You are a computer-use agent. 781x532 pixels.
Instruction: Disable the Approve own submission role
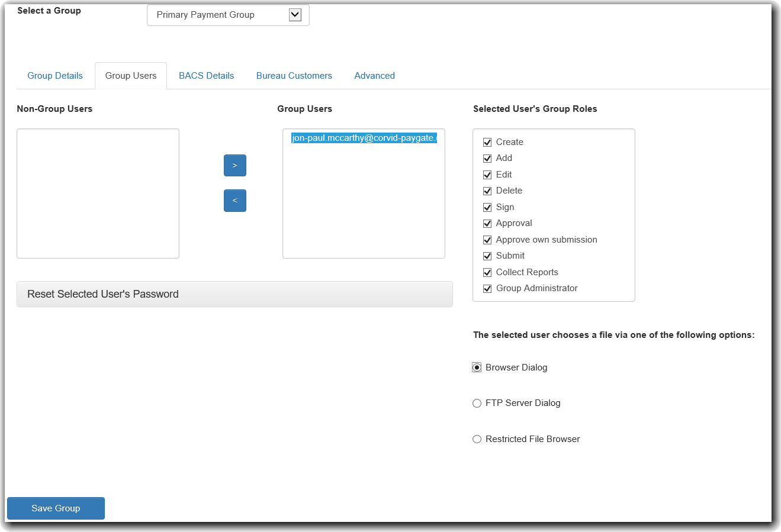(x=487, y=240)
